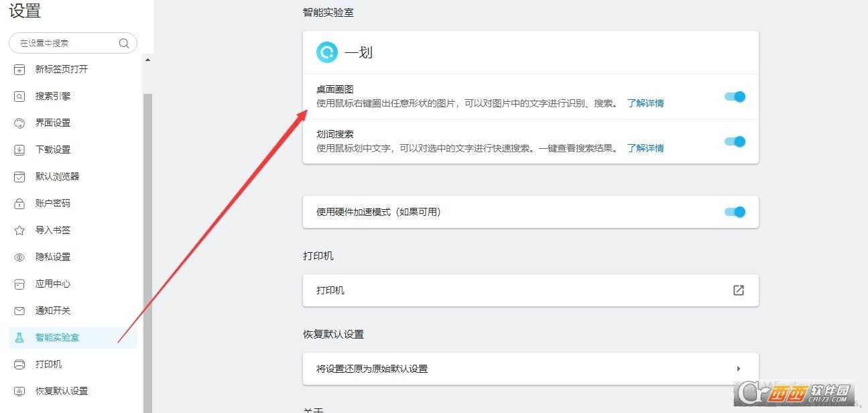Click 了解详情 link for 划词搜索
Viewport: 868px width, 413px height.
(645, 148)
